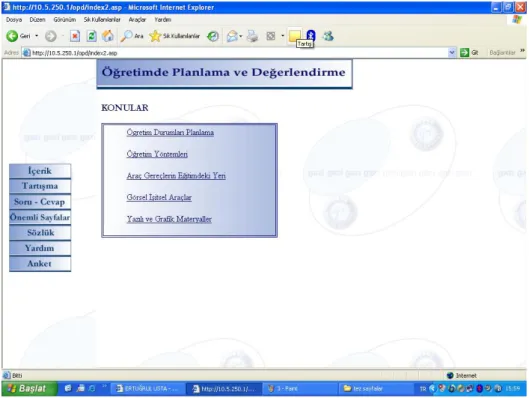Screen dimensions: 529x398
Task: Click the TR language indicator in tray
Action: coord(423,389)
